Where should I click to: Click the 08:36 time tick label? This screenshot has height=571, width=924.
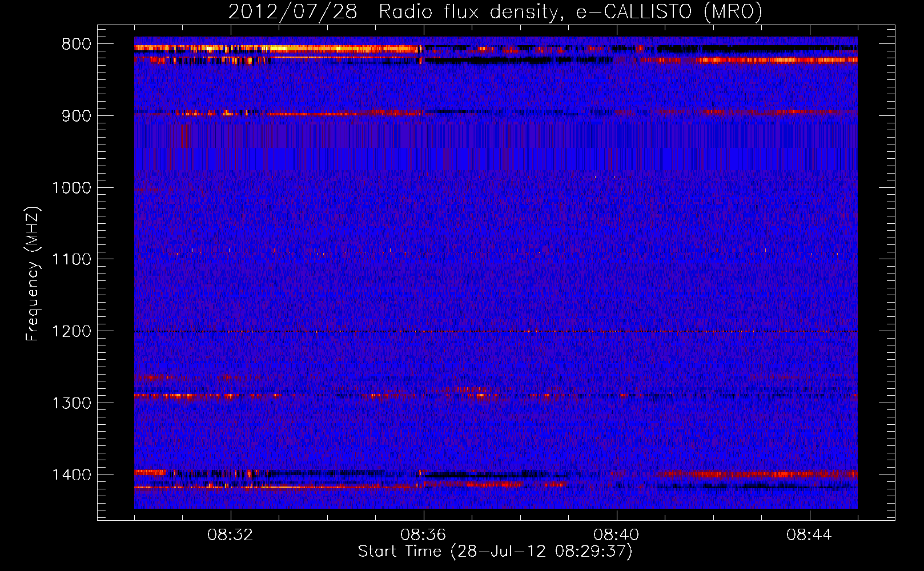click(x=423, y=535)
